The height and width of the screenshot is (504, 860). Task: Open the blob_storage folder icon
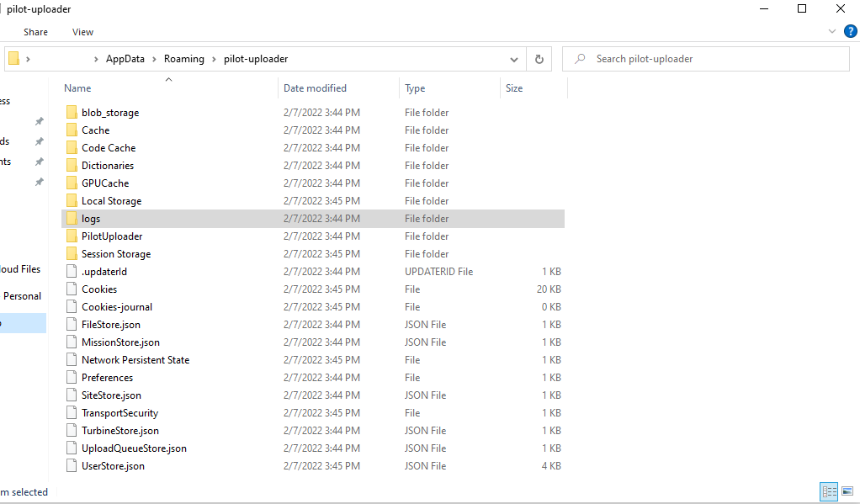(x=72, y=113)
